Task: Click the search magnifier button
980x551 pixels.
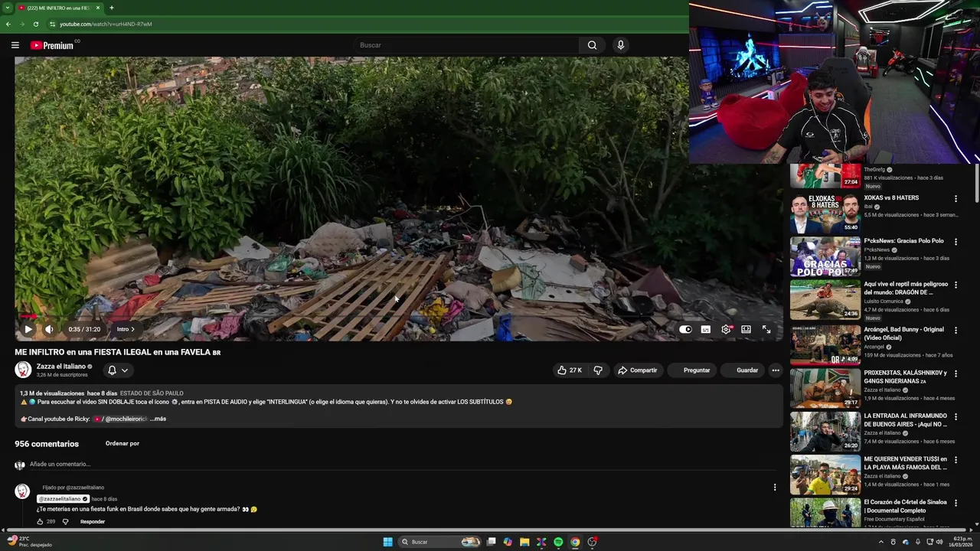Action: 592,45
